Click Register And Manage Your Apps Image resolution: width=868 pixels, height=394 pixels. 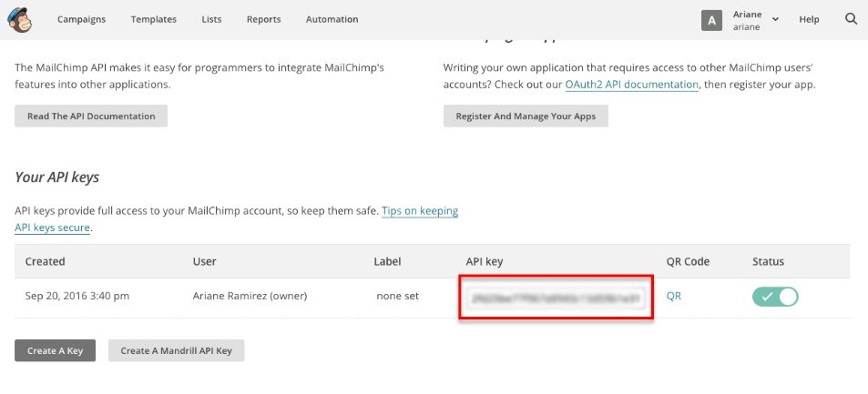coord(526,116)
